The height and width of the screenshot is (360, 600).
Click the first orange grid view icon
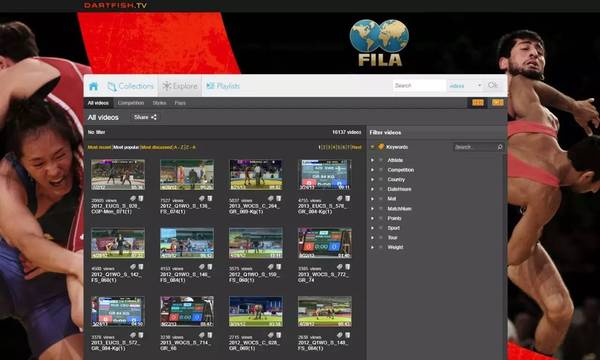[478, 103]
